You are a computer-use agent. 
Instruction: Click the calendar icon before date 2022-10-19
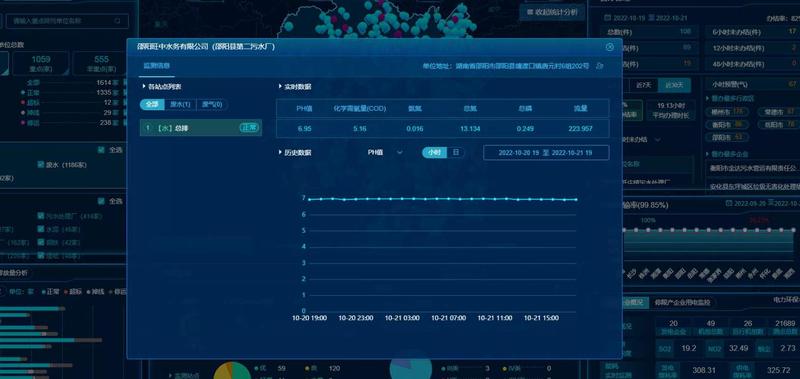607,17
